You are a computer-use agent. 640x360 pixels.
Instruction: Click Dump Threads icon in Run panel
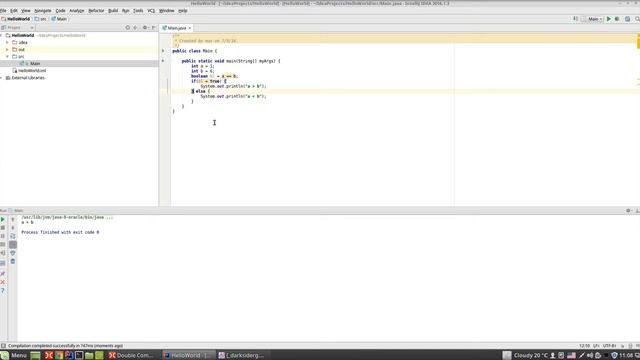click(3, 244)
